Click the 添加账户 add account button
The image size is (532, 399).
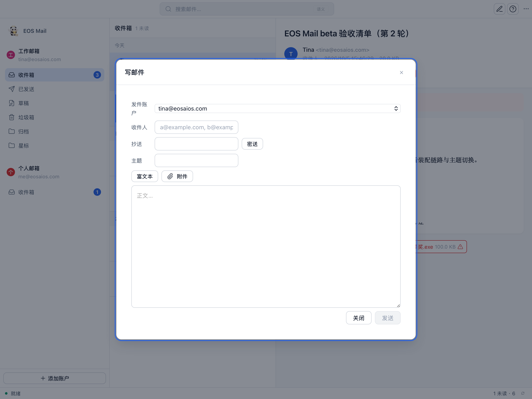(x=55, y=378)
